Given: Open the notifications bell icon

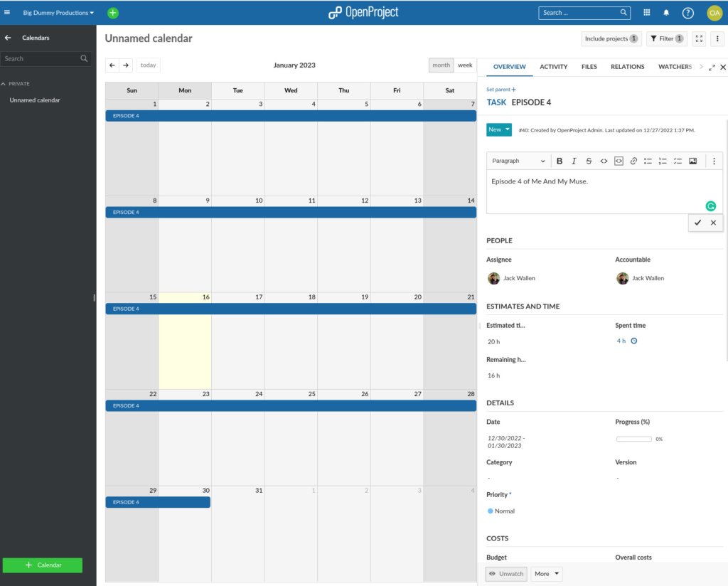Looking at the screenshot, I should pyautogui.click(x=666, y=12).
